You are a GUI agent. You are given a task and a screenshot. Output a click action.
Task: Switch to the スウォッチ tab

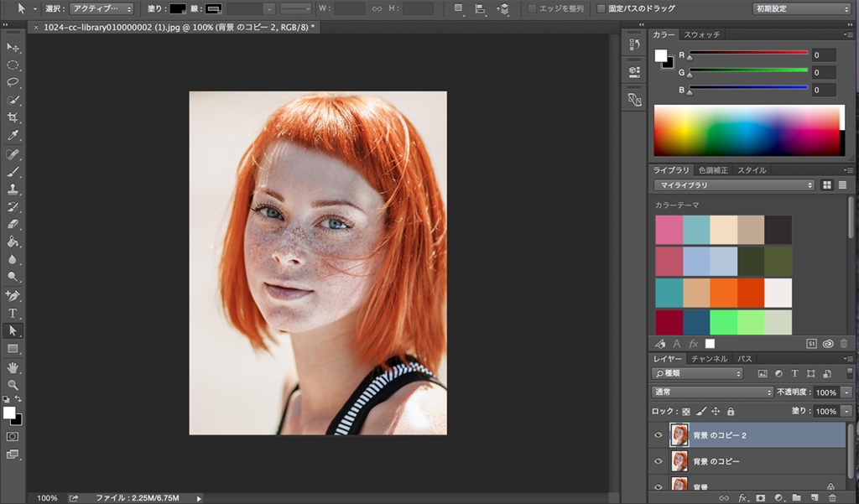pos(702,34)
